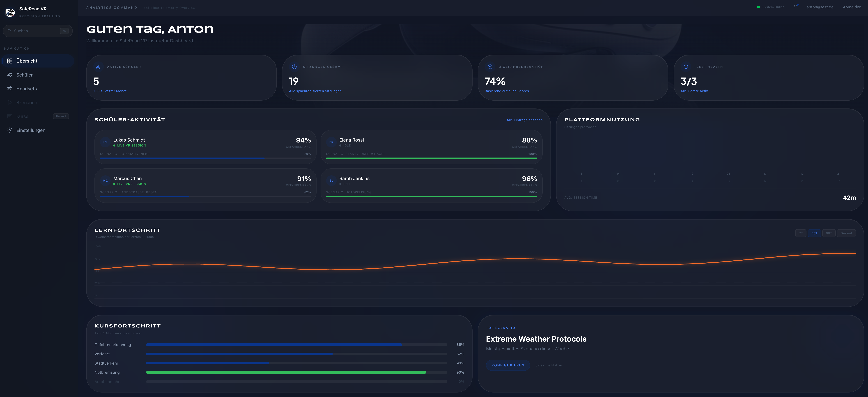
Task: Click the 42m average session time
Action: 849,198
